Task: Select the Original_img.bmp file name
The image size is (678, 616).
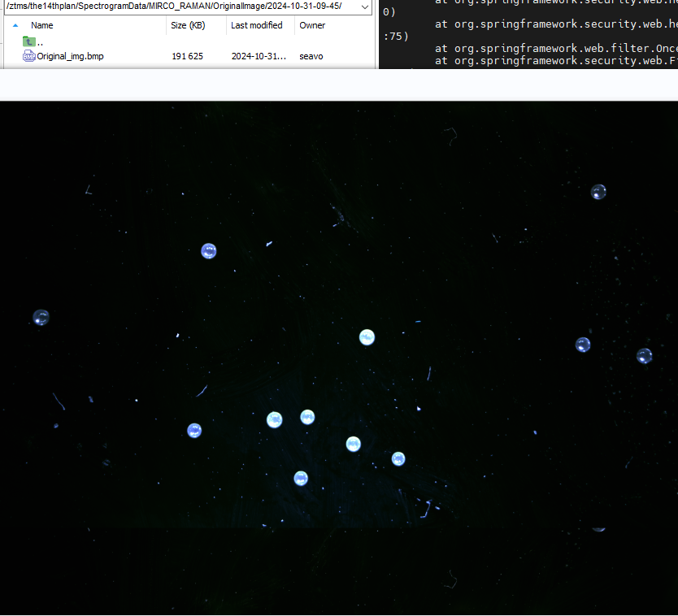Action: (70, 57)
